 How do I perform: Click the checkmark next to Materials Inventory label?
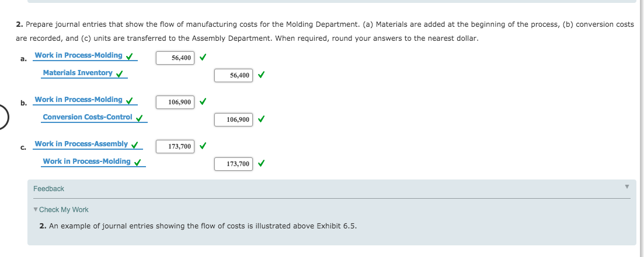pos(120,74)
